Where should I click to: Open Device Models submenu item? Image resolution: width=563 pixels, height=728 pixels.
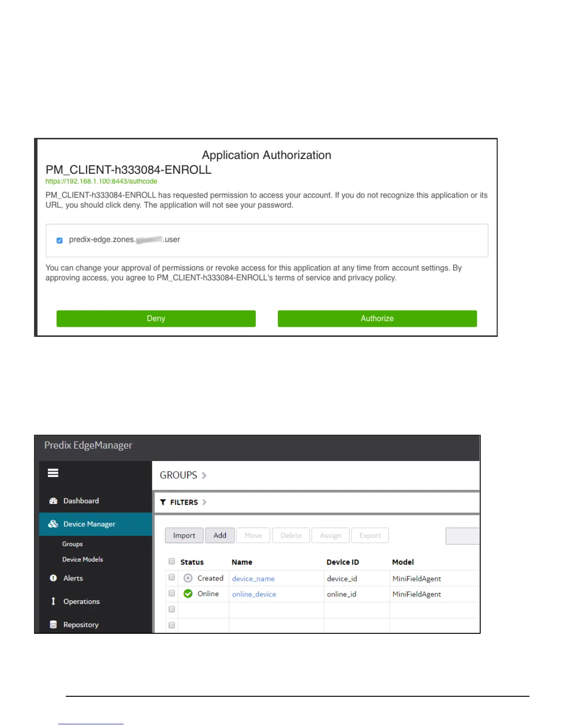pos(83,559)
